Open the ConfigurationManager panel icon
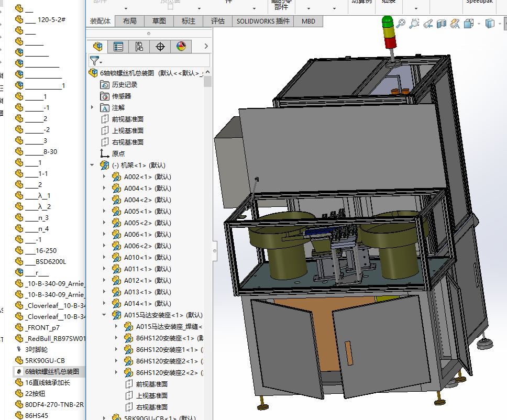Image resolution: width=507 pixels, height=420 pixels. pyautogui.click(x=139, y=47)
